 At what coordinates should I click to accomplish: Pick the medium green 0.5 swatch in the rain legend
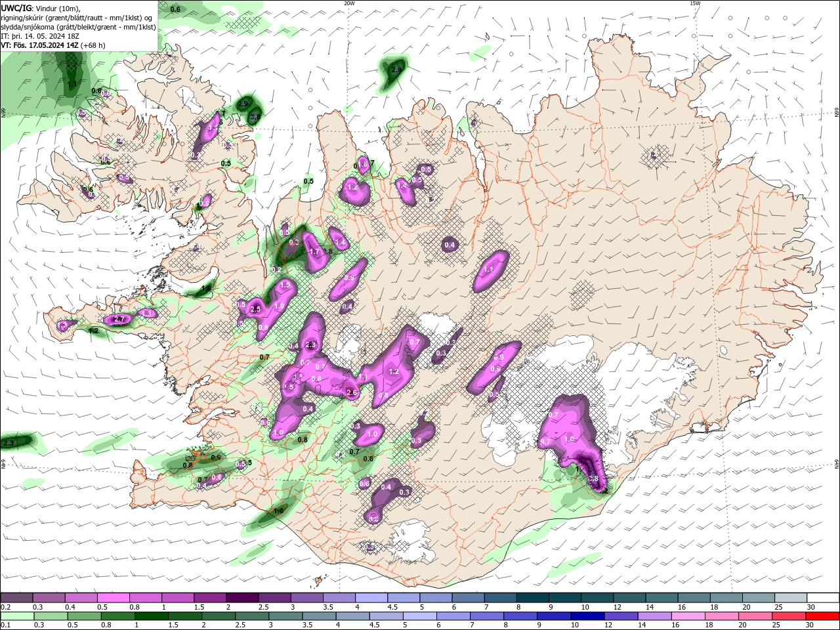point(85,616)
